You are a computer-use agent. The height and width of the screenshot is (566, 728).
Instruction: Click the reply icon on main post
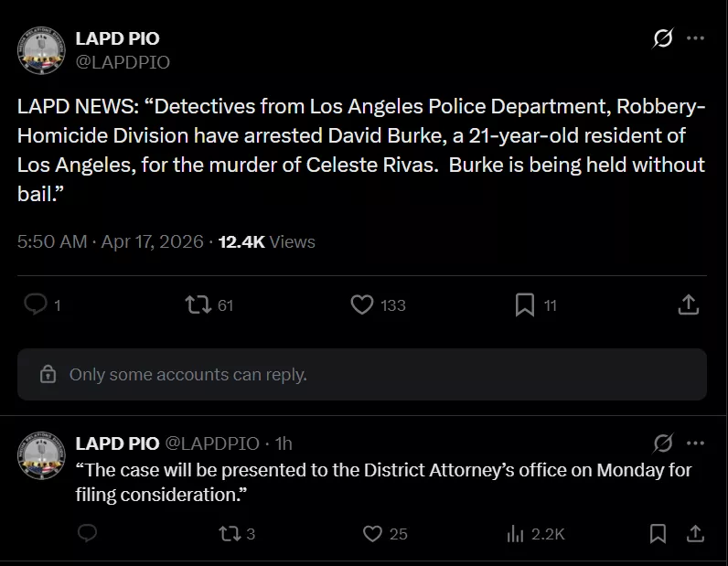[x=35, y=304]
